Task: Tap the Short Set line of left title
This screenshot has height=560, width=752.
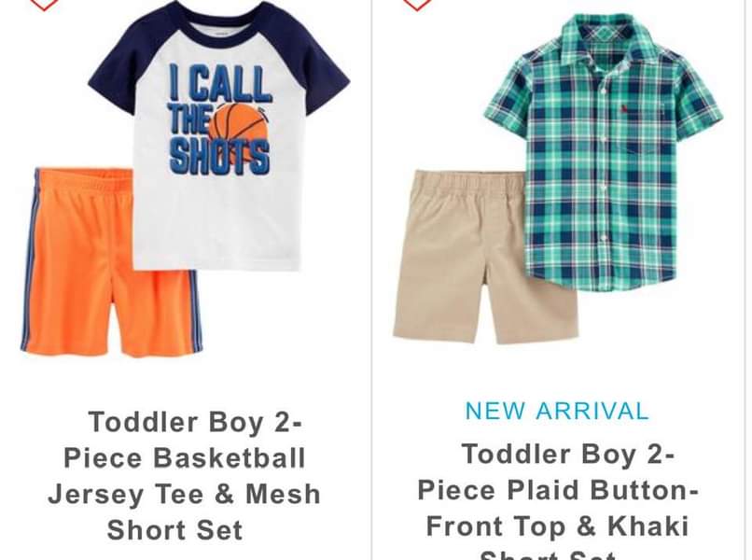Action: click(x=175, y=530)
